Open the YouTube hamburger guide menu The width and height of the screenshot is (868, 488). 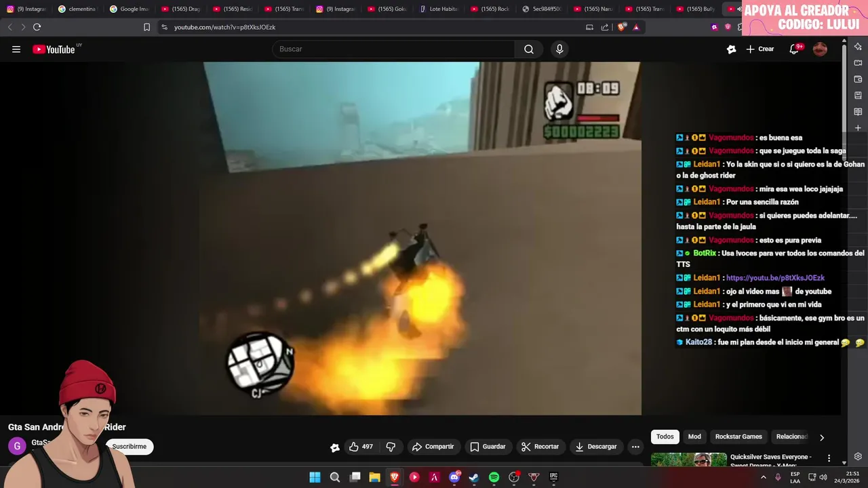[16, 49]
